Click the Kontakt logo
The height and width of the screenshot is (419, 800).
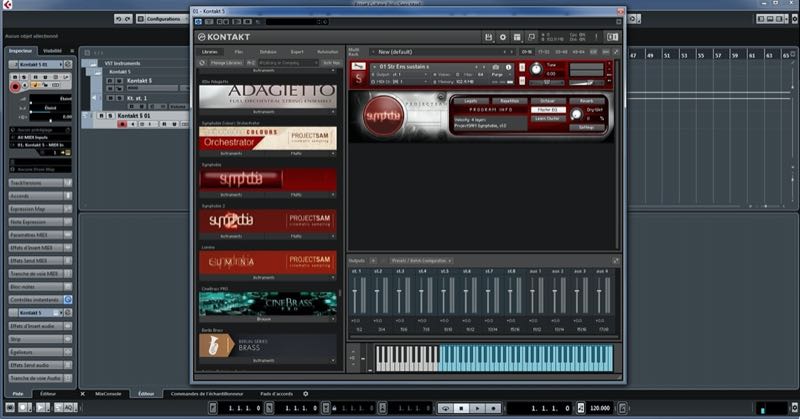tap(224, 37)
